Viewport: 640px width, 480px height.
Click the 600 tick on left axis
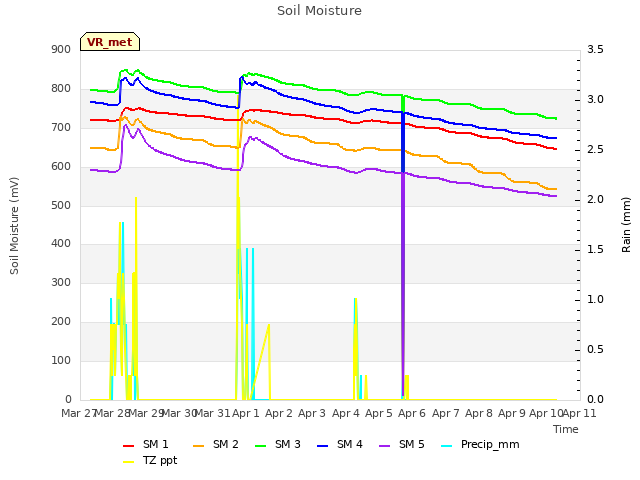(61, 167)
